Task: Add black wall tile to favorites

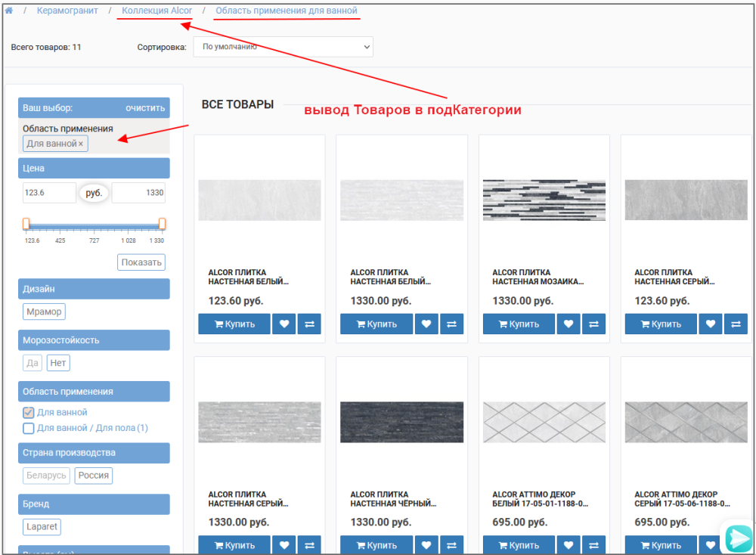Action: (426, 545)
